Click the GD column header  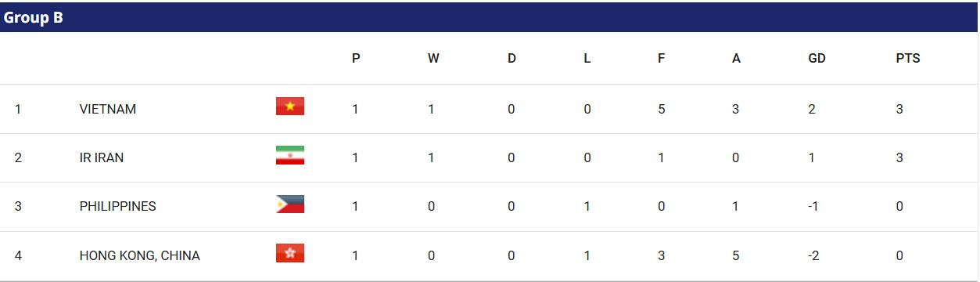point(817,58)
